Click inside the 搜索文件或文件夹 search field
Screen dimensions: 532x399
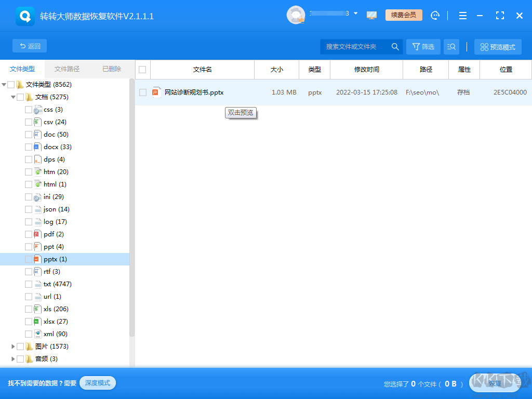pos(353,46)
